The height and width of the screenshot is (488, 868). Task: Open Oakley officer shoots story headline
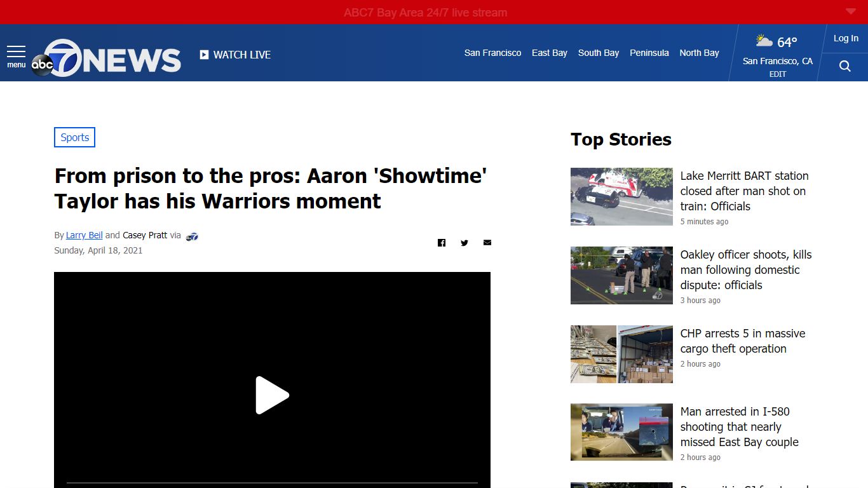click(746, 269)
